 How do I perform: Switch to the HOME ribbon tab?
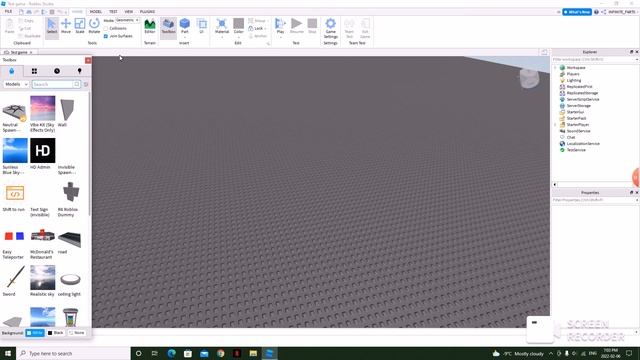pos(77,11)
